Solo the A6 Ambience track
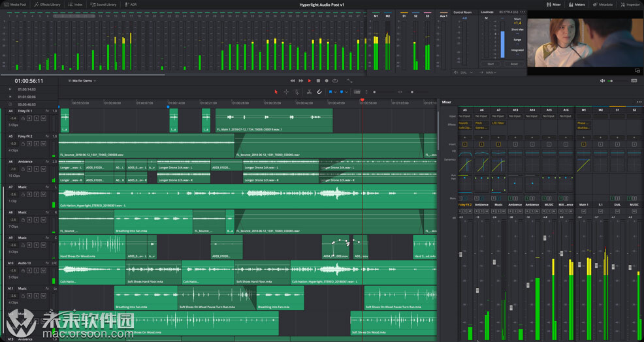This screenshot has width=644, height=342. (x=36, y=169)
